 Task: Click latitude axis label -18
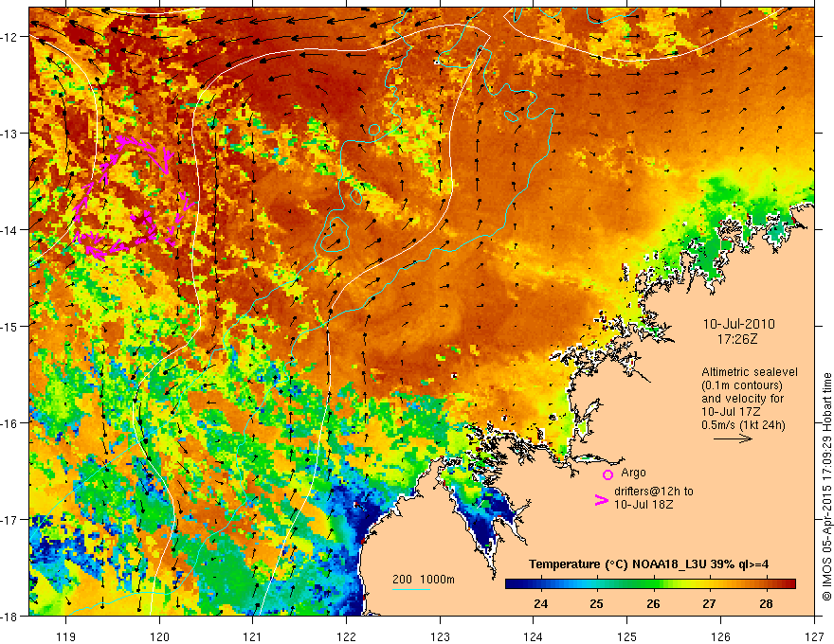(9, 616)
